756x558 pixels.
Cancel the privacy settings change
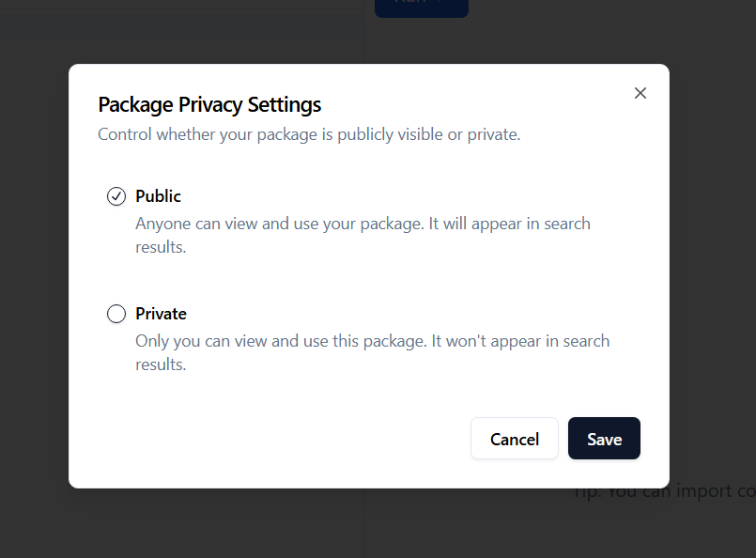pyautogui.click(x=515, y=439)
